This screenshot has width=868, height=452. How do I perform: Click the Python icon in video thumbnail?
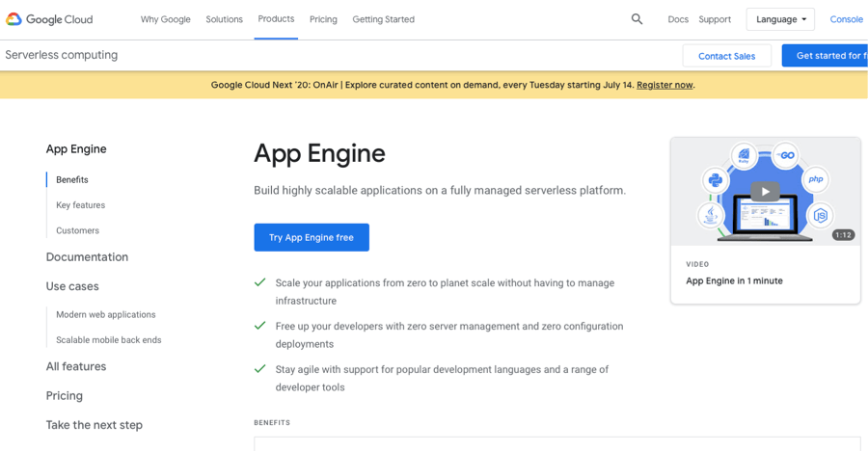[715, 180]
